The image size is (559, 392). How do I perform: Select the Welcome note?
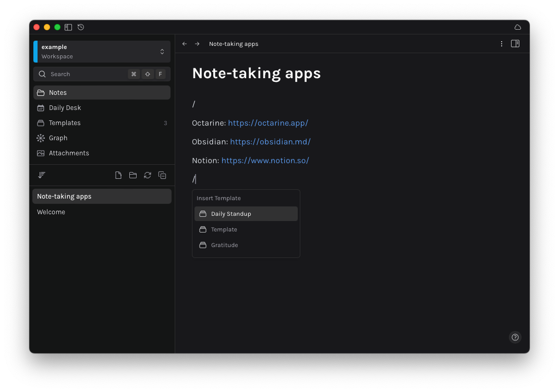click(51, 212)
